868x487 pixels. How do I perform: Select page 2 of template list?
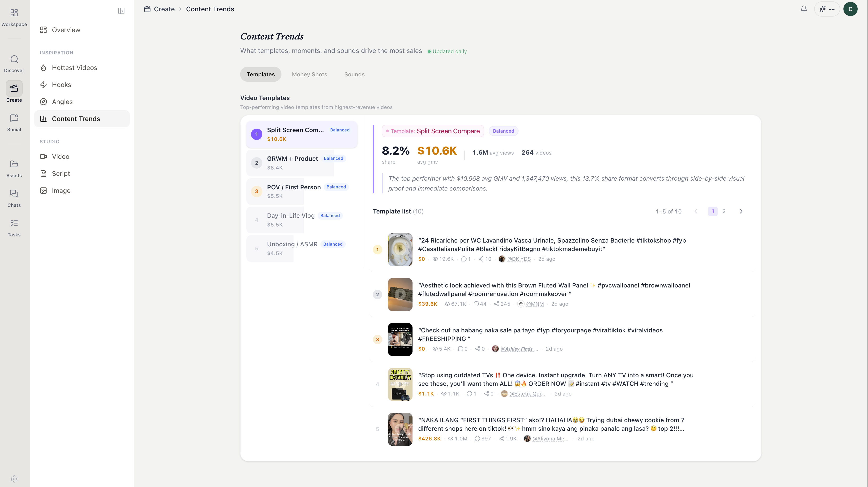pos(724,211)
